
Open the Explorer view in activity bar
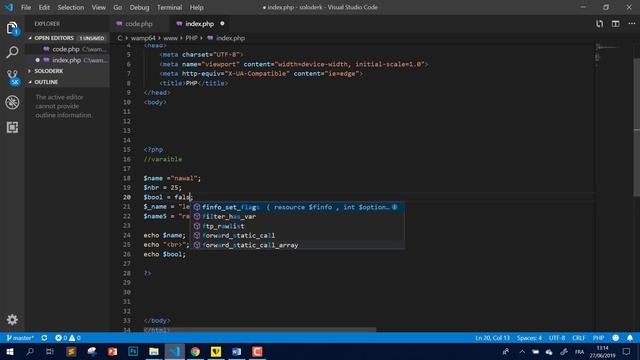coord(12,29)
